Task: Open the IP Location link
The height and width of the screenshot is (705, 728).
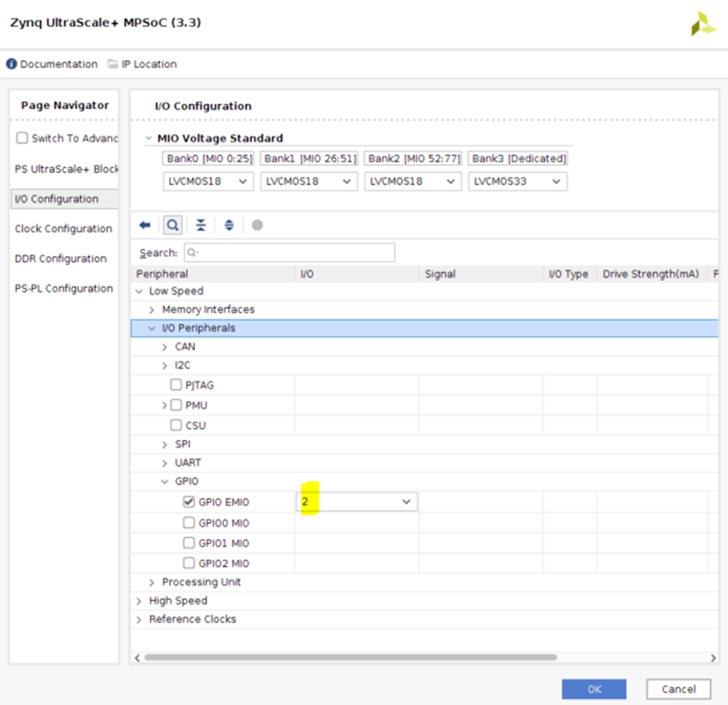Action: (x=149, y=64)
